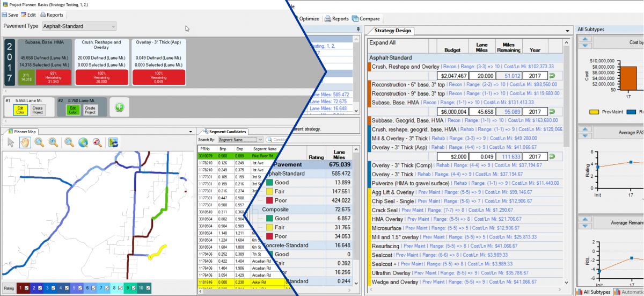The height and width of the screenshot is (296, 644).
Task: Open the Planner Map panel options arrow
Action: pyautogui.click(x=190, y=132)
